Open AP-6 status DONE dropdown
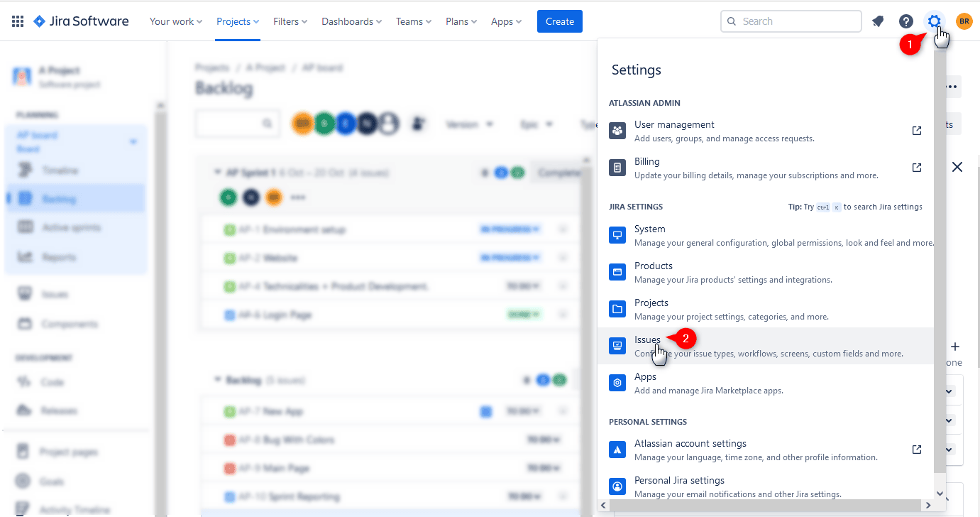Screen dimensions: 980x517 (x=524, y=314)
